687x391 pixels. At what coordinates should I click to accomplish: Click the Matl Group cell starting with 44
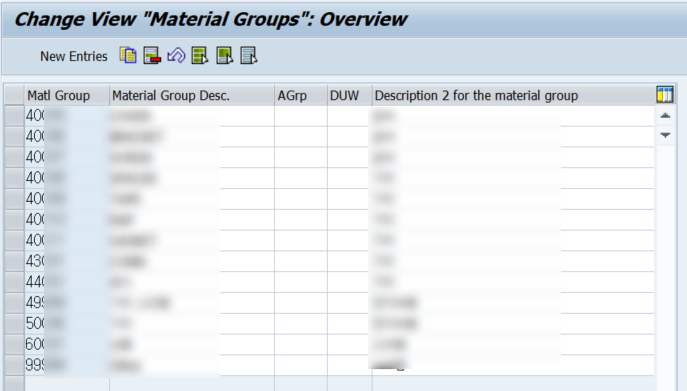67,282
